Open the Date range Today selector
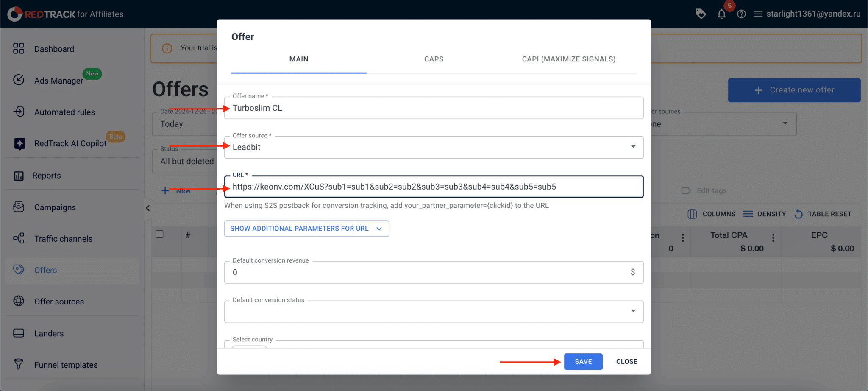 (x=185, y=124)
